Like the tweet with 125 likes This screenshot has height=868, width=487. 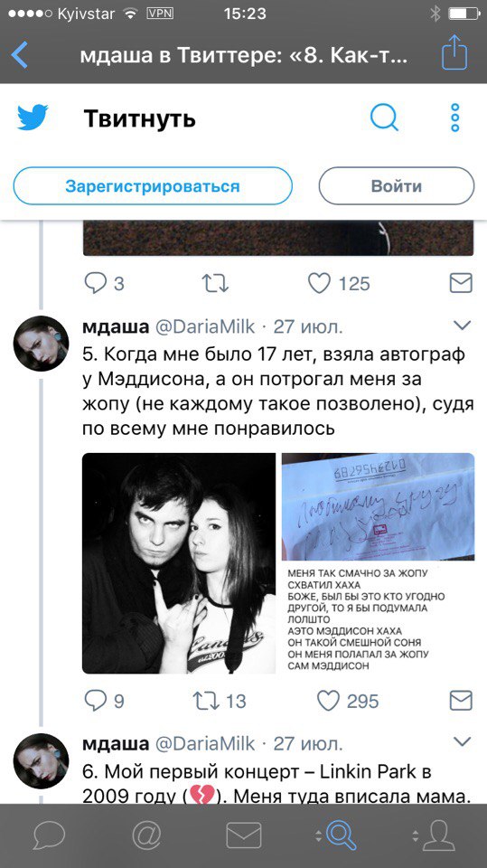[319, 283]
